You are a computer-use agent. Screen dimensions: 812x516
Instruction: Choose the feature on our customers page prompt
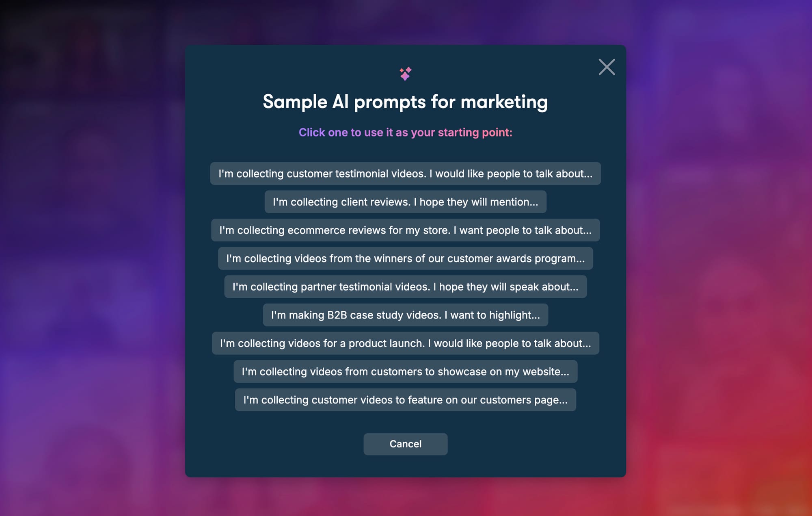(x=405, y=400)
